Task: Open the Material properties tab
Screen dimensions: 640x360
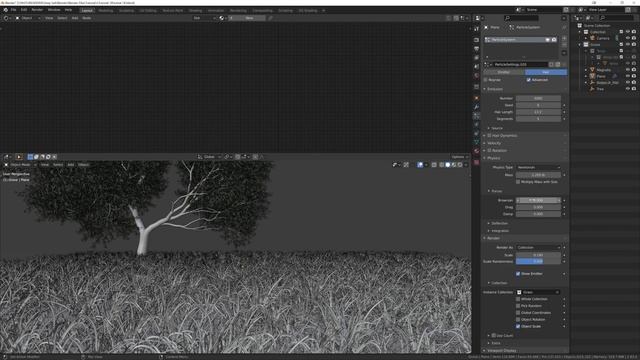Action: coord(476,151)
